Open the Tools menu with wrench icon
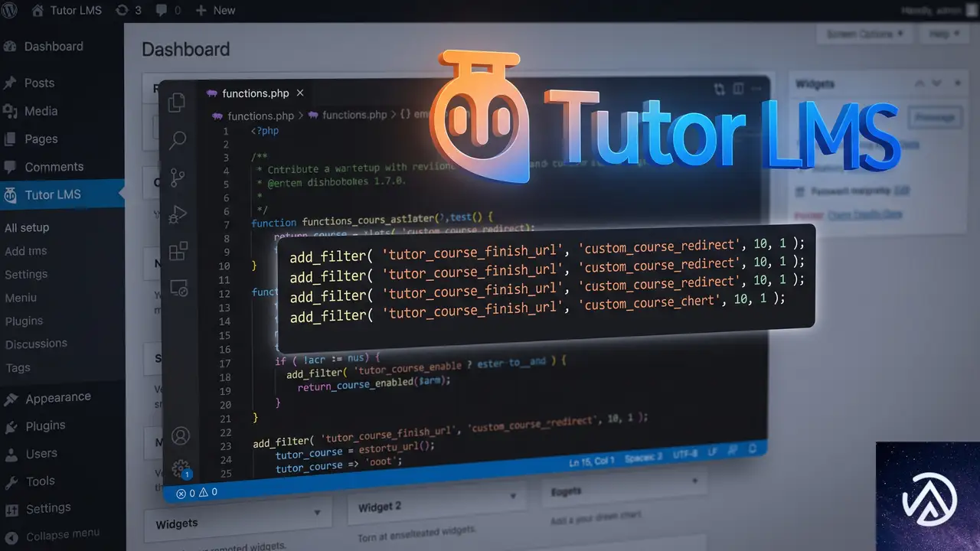This screenshot has height=551, width=980. point(30,481)
